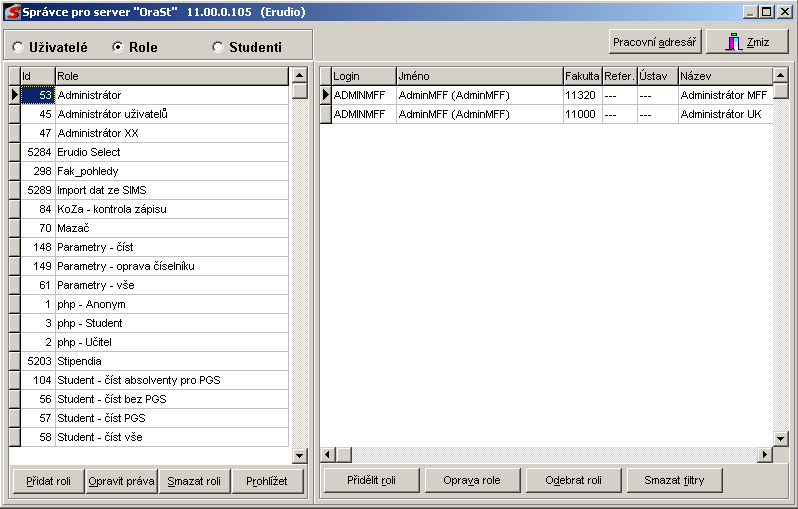Viewport: 798px width, 509px height.
Task: Click the Prohlížet button
Action: click(x=267, y=481)
